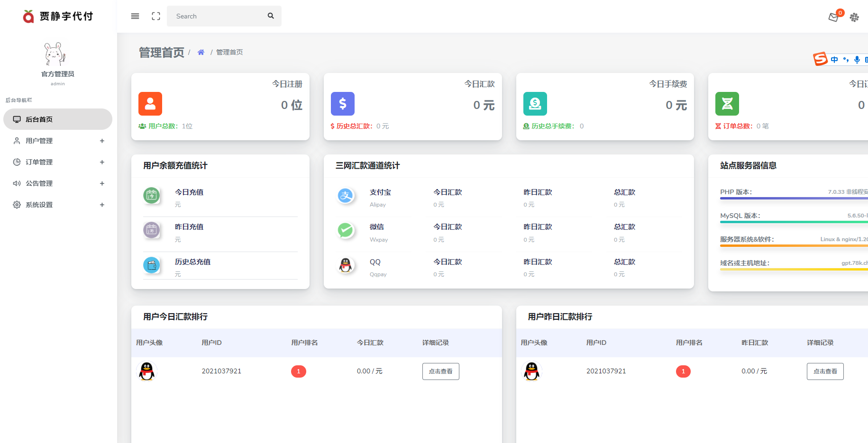Click user avatar in 用户今日汇款排行 row
868x443 pixels.
(146, 371)
